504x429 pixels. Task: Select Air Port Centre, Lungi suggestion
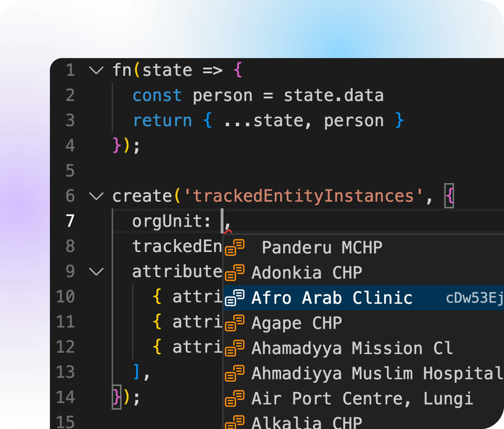[363, 398]
